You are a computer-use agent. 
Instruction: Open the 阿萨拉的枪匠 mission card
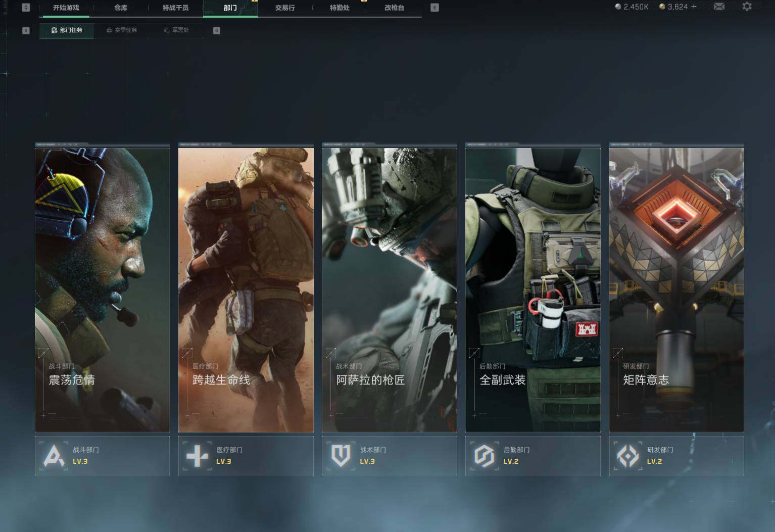point(390,289)
